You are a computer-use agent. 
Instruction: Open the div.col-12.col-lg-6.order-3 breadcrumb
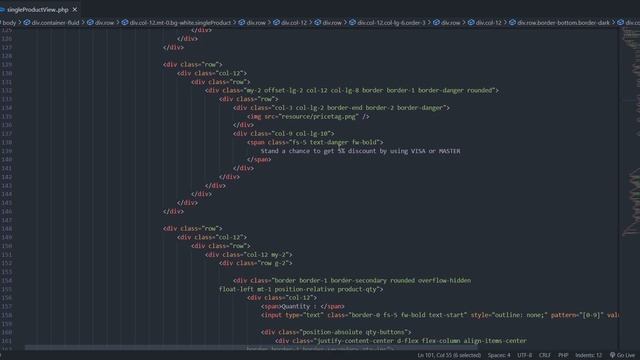pos(391,23)
